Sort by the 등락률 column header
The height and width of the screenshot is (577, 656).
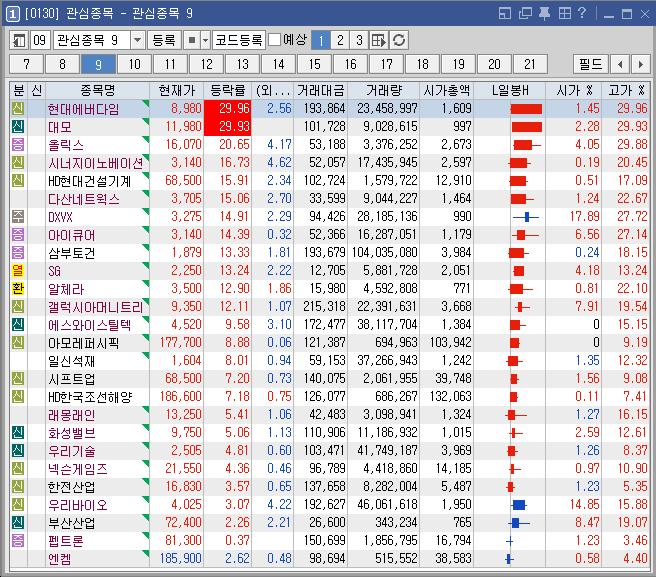coord(228,90)
